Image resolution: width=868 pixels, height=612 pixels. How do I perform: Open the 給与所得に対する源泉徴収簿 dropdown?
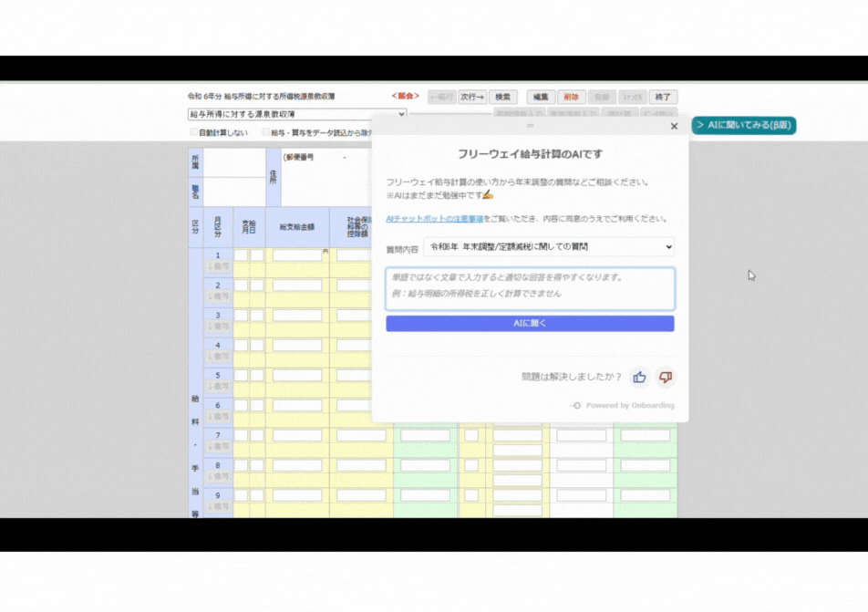tap(296, 114)
